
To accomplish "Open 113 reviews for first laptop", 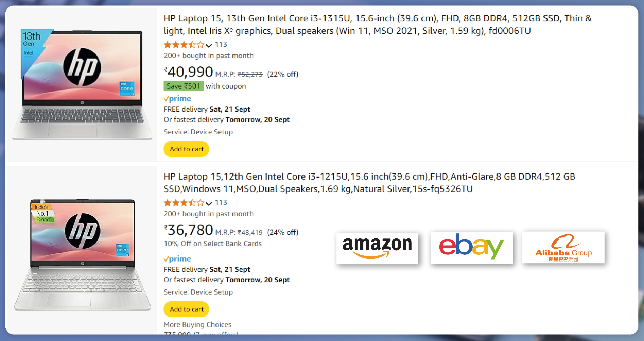I will 221,45.
